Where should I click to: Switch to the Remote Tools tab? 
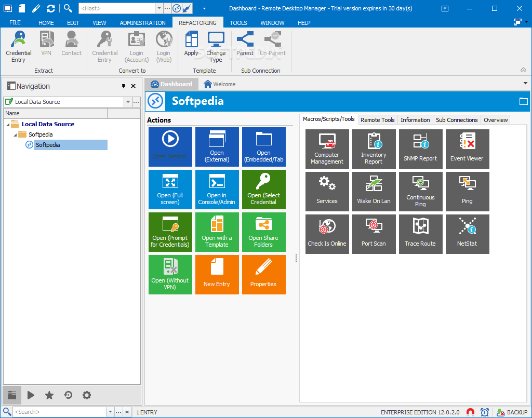(x=378, y=120)
